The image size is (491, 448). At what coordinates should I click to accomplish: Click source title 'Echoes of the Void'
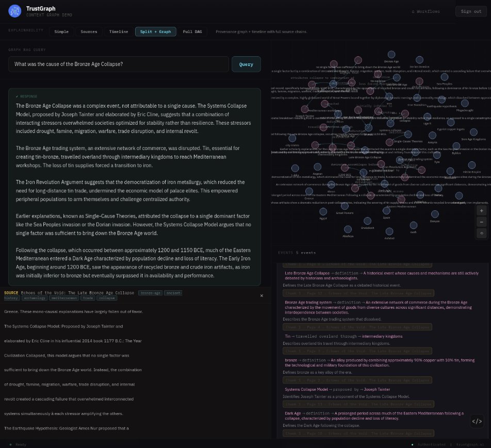click(x=77, y=293)
